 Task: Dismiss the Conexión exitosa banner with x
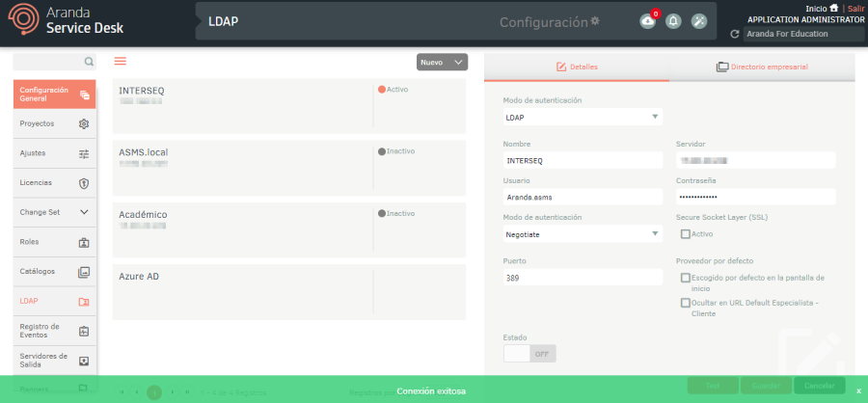pos(858,390)
